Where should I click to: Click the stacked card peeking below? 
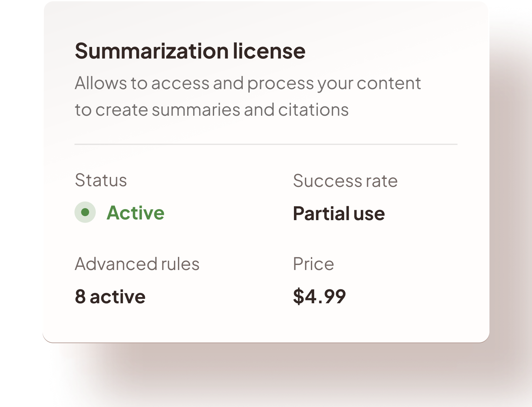coord(266,351)
